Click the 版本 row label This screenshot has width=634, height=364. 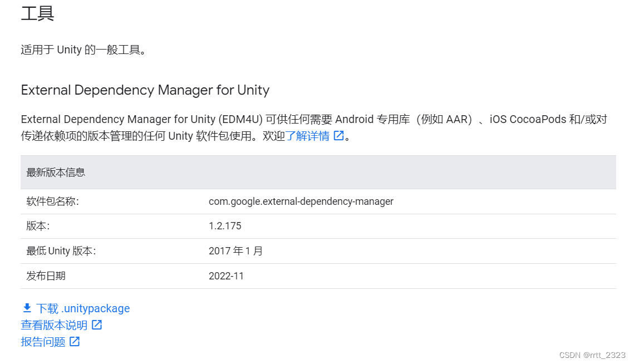pyautogui.click(x=38, y=226)
